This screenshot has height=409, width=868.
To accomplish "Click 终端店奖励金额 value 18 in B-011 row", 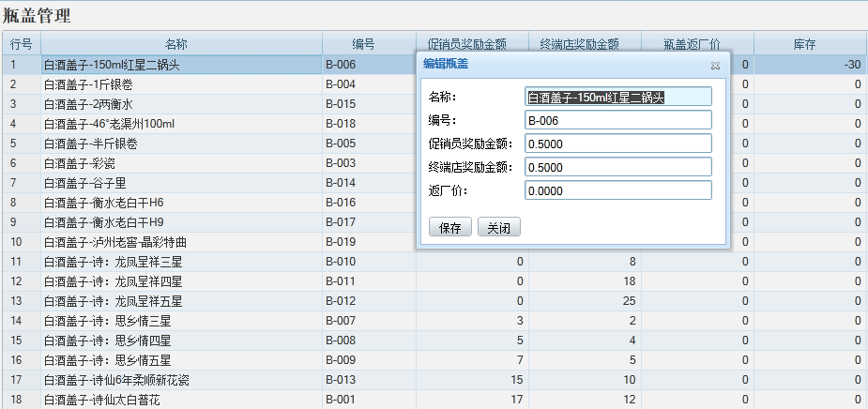I will pyautogui.click(x=585, y=281).
